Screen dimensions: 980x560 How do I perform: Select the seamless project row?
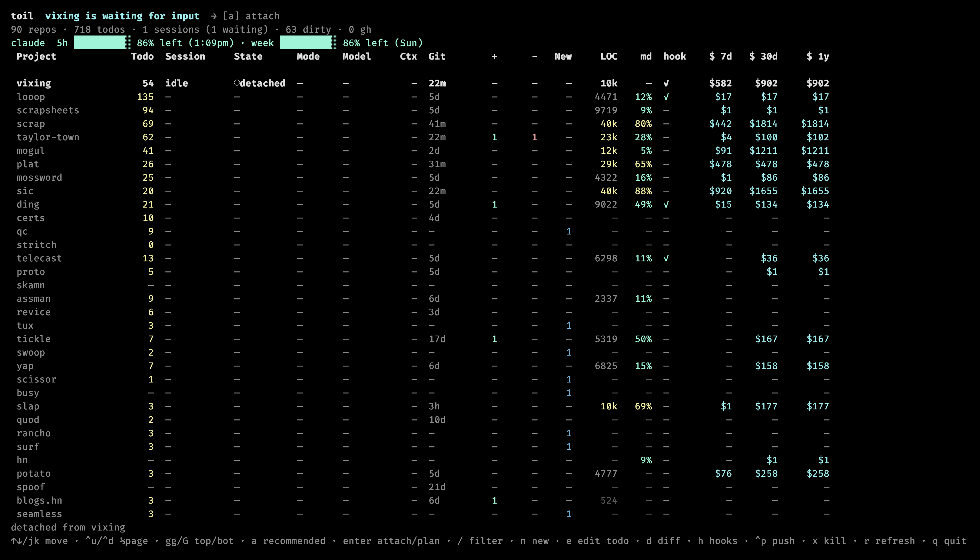click(x=420, y=514)
